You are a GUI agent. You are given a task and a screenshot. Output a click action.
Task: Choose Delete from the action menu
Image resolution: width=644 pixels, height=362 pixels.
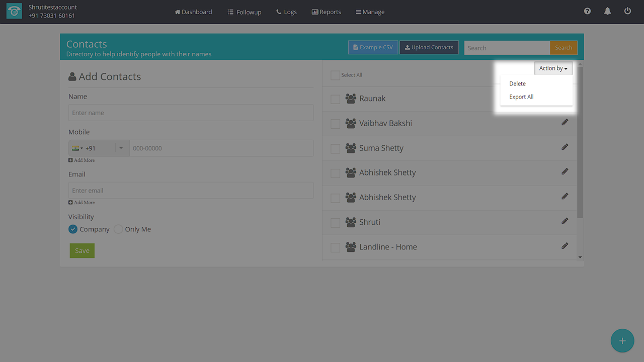pos(517,84)
